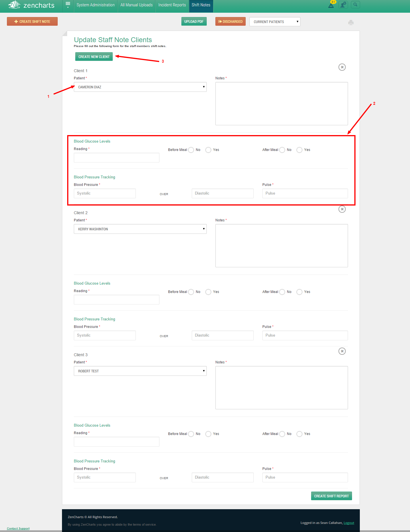This screenshot has height=532, width=410.
Task: Go to System Administration menu
Action: click(95, 5)
